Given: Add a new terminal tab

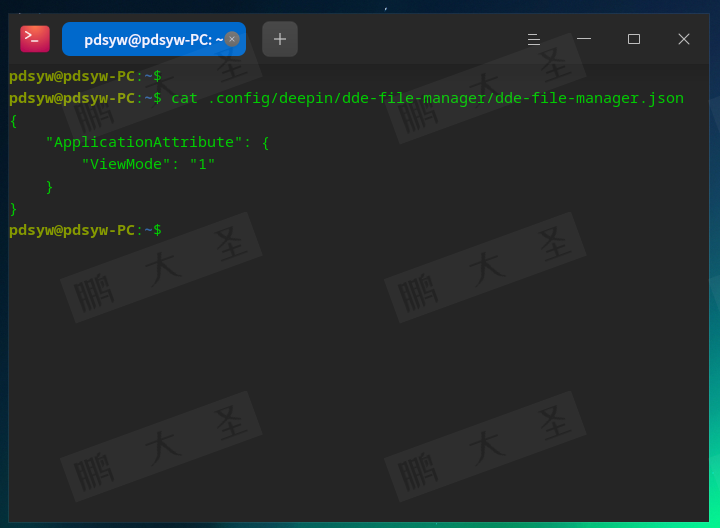Looking at the screenshot, I should tap(280, 39).
